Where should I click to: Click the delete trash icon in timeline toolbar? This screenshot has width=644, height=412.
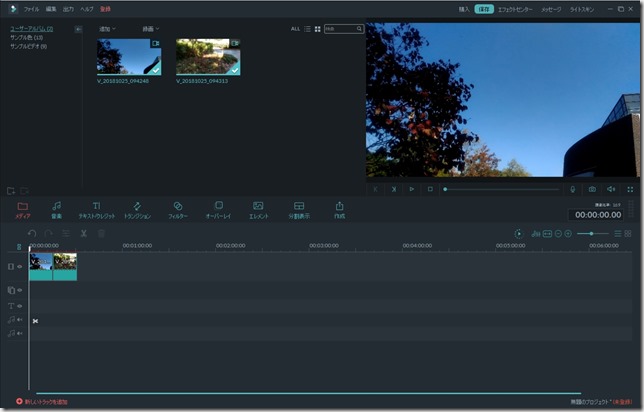(x=101, y=233)
